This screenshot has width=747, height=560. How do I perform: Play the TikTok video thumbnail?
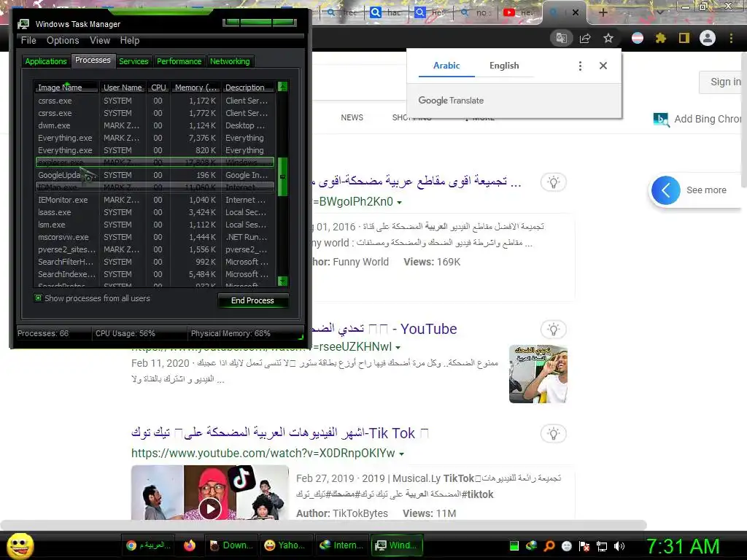(210, 508)
